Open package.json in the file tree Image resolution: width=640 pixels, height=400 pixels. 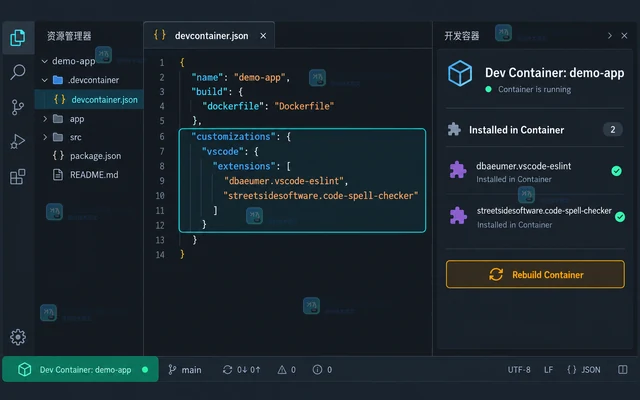pyautogui.click(x=89, y=156)
